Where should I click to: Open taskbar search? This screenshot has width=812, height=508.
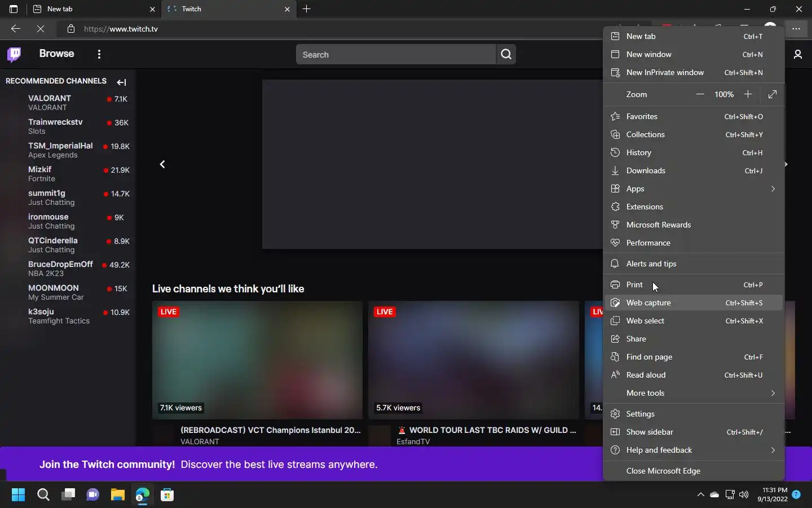point(43,495)
